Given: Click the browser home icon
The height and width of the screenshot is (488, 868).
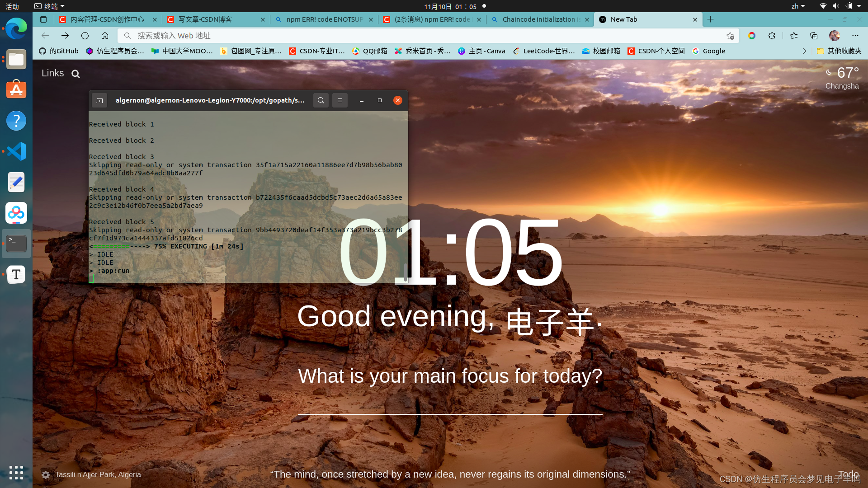Looking at the screenshot, I should click(x=105, y=36).
